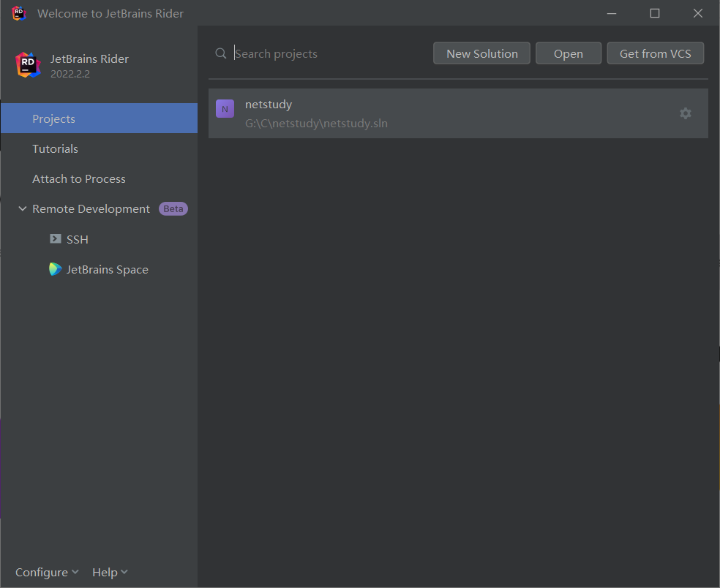Close the Rider welcome window
Image resolution: width=720 pixels, height=588 pixels.
(x=698, y=13)
